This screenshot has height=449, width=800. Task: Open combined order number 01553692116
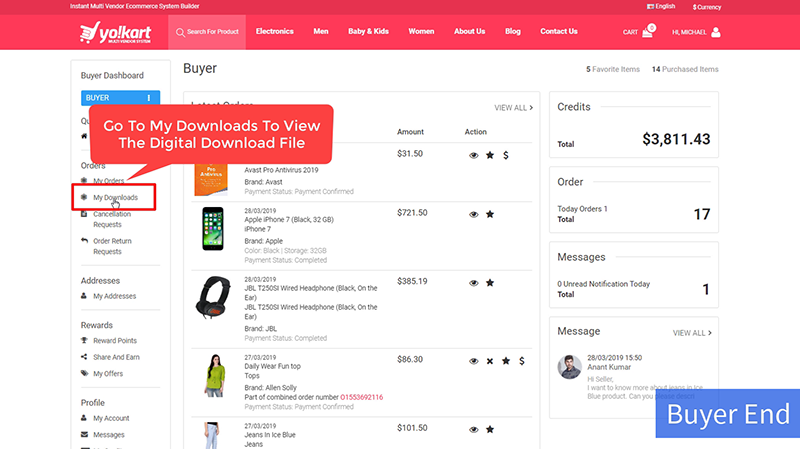click(x=361, y=397)
